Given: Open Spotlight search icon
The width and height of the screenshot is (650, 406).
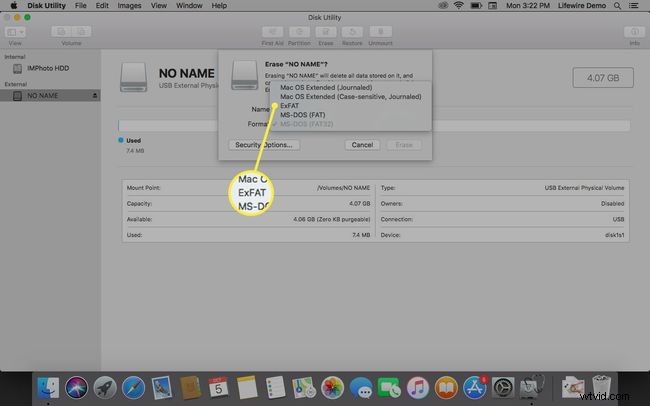Looking at the screenshot, I should (x=617, y=6).
